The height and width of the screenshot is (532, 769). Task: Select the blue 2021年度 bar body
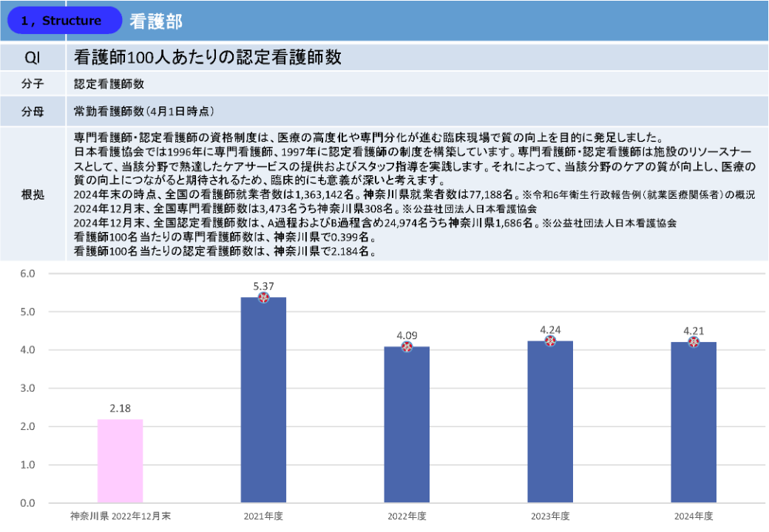click(263, 406)
